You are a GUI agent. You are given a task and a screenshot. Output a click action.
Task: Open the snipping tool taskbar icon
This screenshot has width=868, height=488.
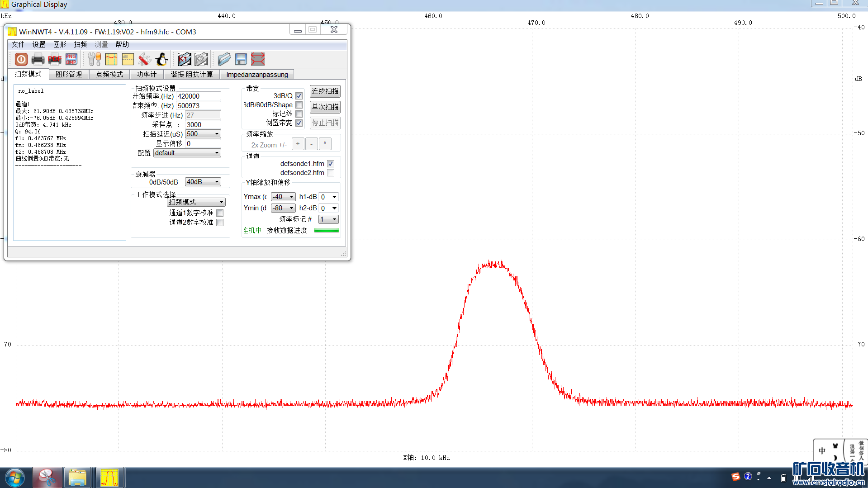[x=47, y=478]
